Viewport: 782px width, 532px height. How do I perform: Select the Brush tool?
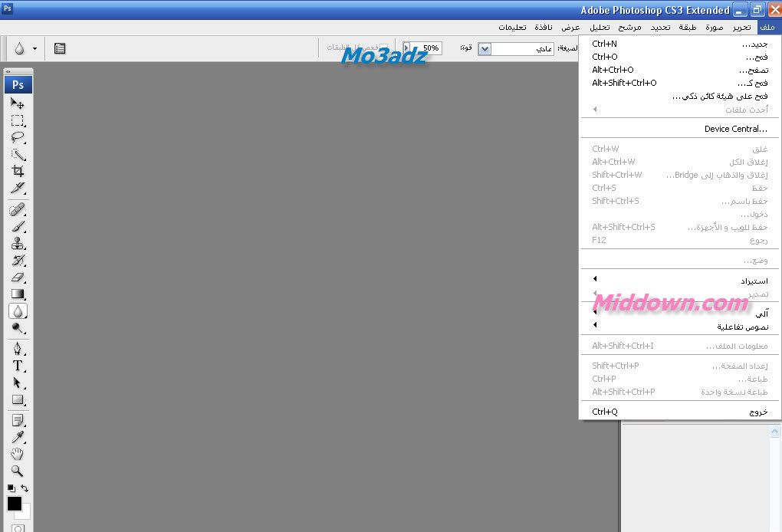[18, 226]
